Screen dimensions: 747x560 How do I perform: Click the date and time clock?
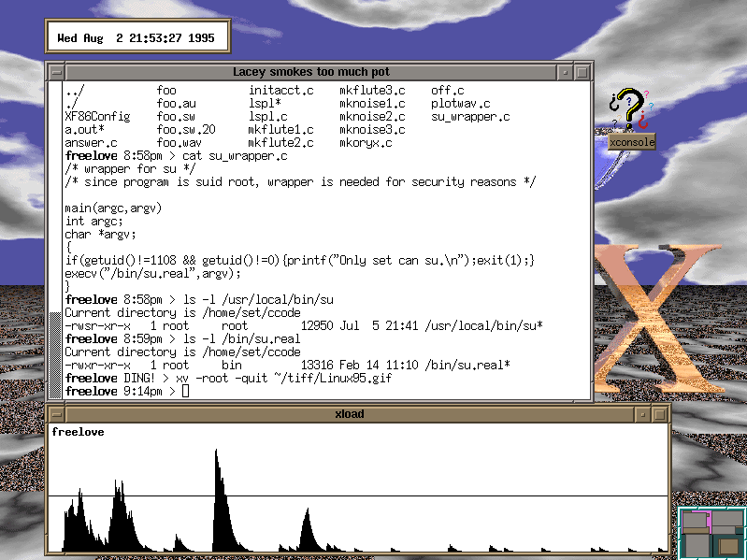(136, 38)
